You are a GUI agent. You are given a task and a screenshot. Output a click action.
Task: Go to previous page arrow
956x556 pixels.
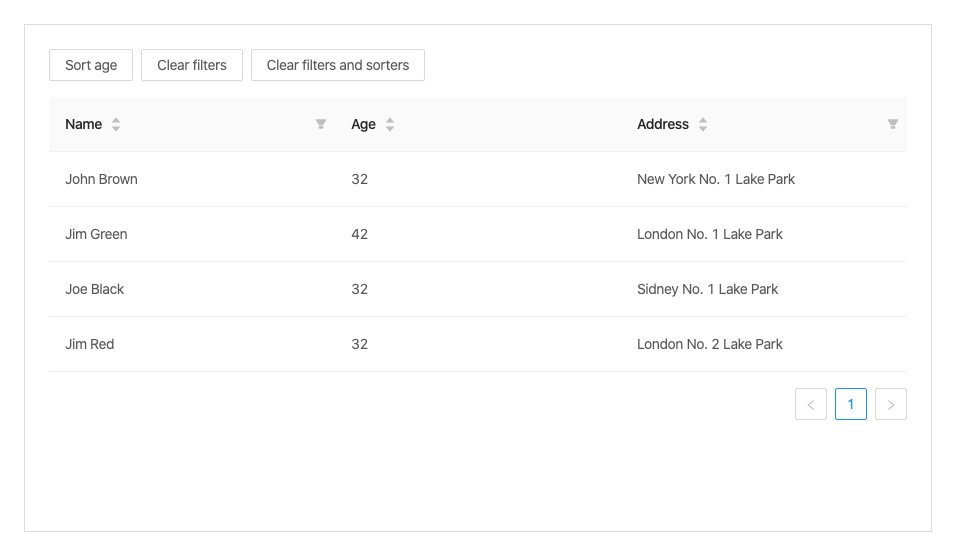point(811,404)
